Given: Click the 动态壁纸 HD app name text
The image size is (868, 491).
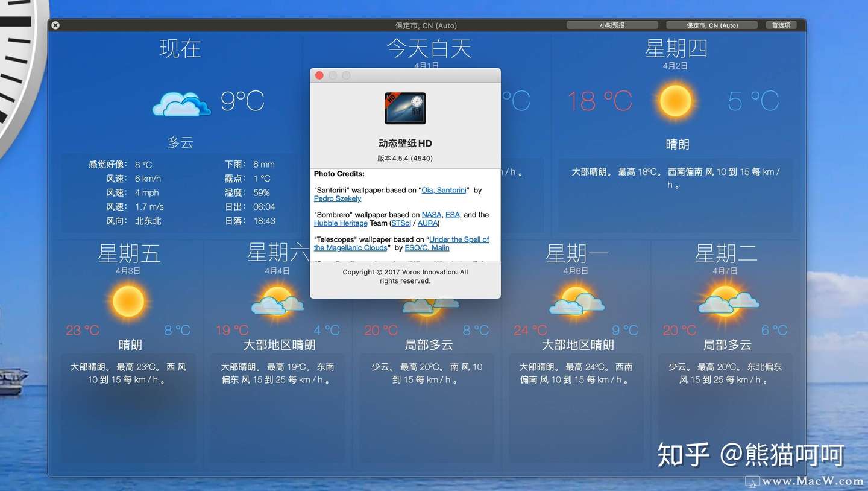Looking at the screenshot, I should coord(405,144).
